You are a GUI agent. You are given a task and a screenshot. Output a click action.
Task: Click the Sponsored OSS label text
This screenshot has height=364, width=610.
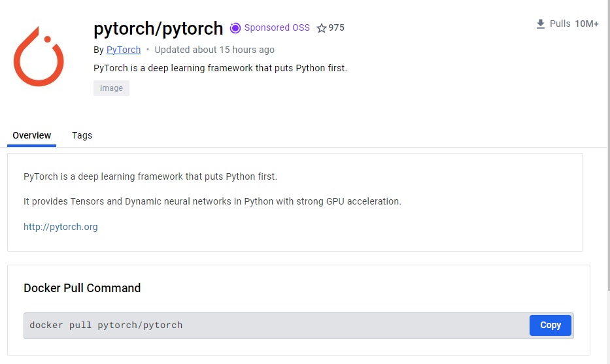277,27
